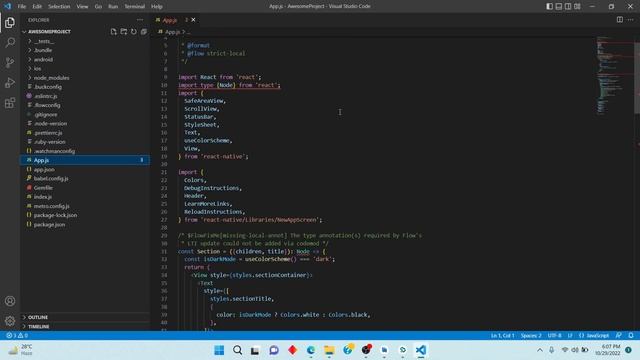Viewport: 640px width, 360px height.
Task: Open the Accounts menu in activity bar
Action: click(10, 301)
